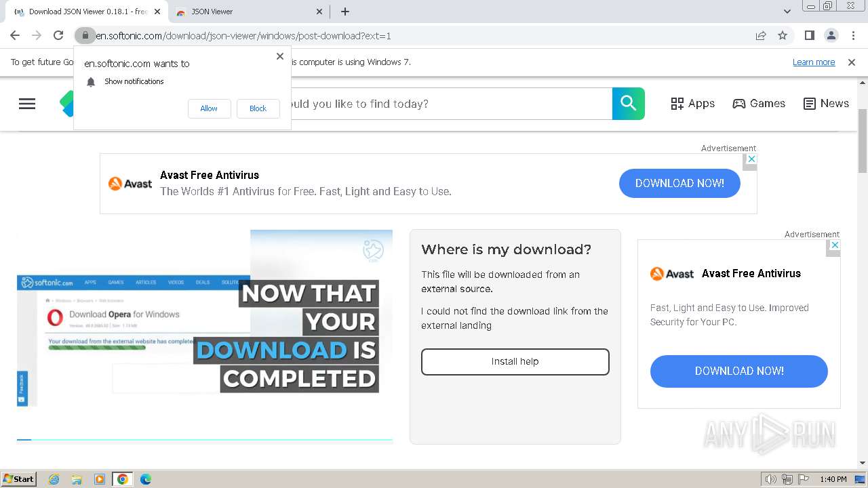Focus the Softonic search field
Viewport: 868px width, 488px height.
click(x=451, y=104)
